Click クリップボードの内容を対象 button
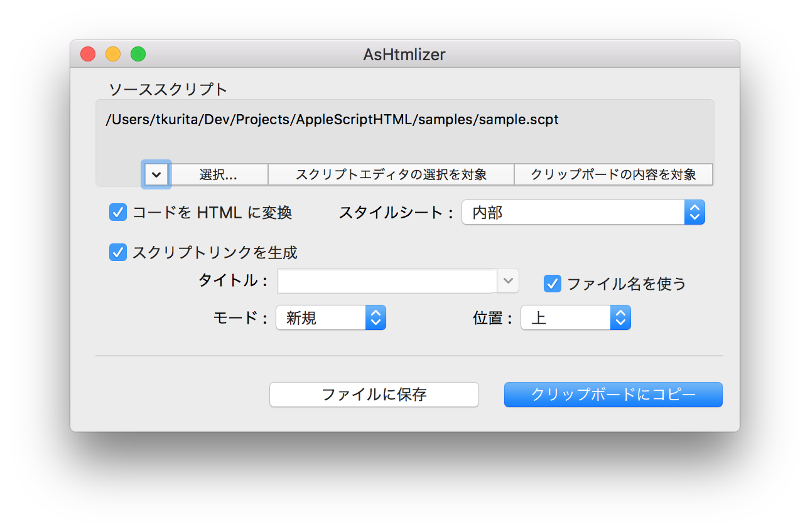 613,174
